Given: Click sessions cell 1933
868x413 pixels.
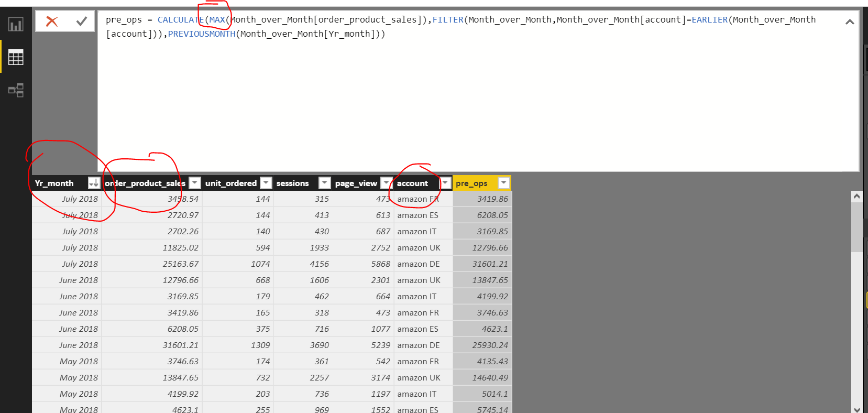Looking at the screenshot, I should [303, 247].
